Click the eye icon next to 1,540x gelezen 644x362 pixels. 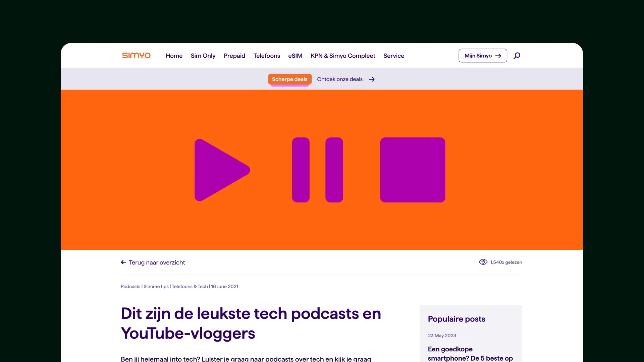point(483,262)
